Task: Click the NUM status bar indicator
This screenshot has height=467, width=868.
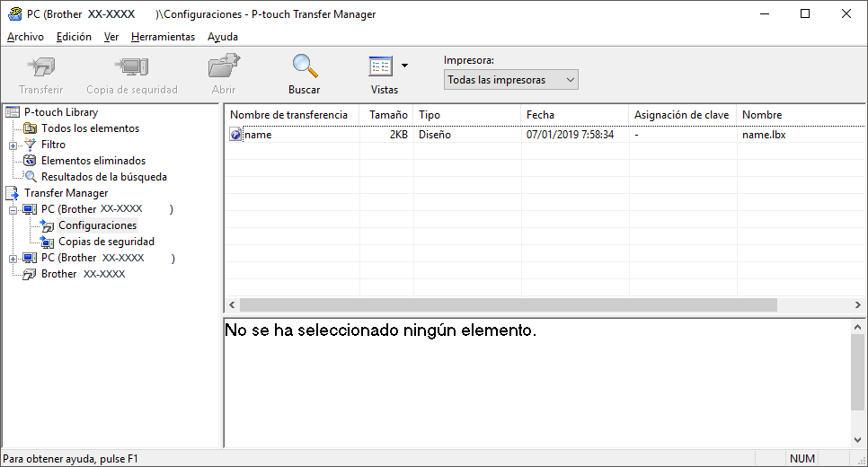Action: click(802, 459)
